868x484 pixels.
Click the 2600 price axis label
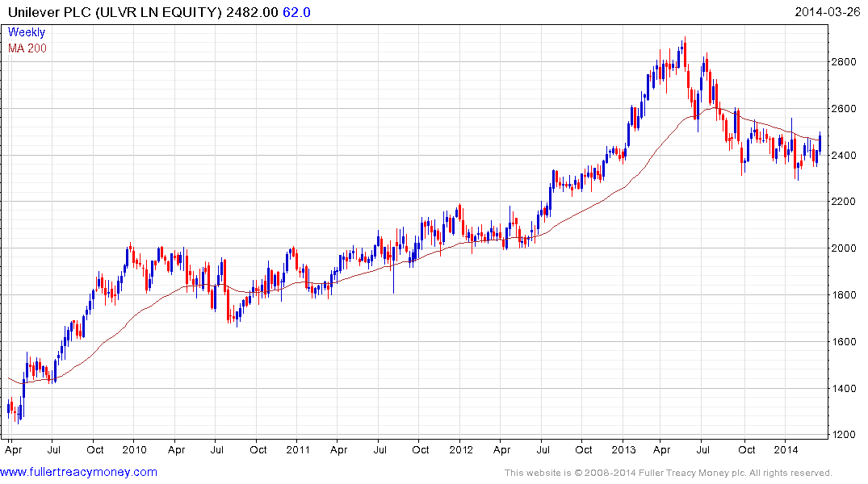pos(845,108)
